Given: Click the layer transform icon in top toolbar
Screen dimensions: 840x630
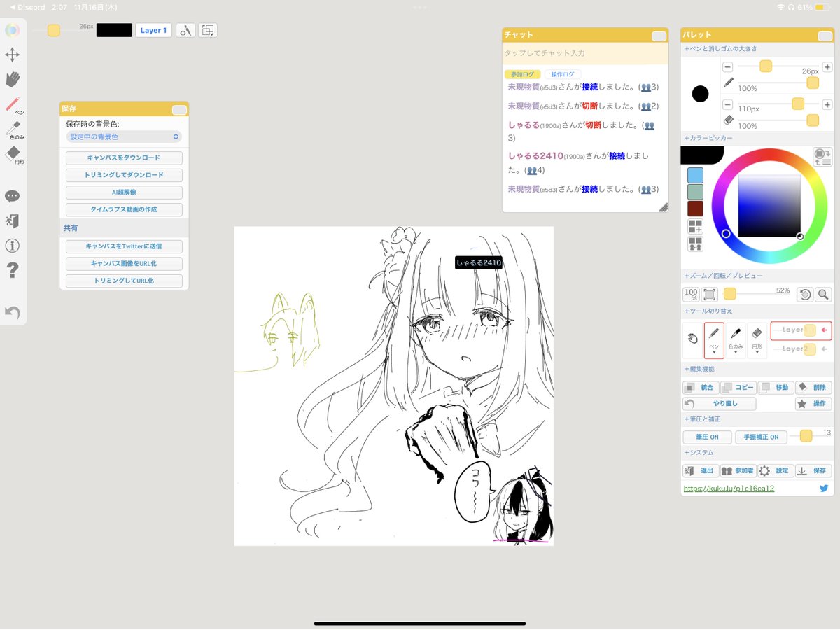Looking at the screenshot, I should pyautogui.click(x=208, y=30).
